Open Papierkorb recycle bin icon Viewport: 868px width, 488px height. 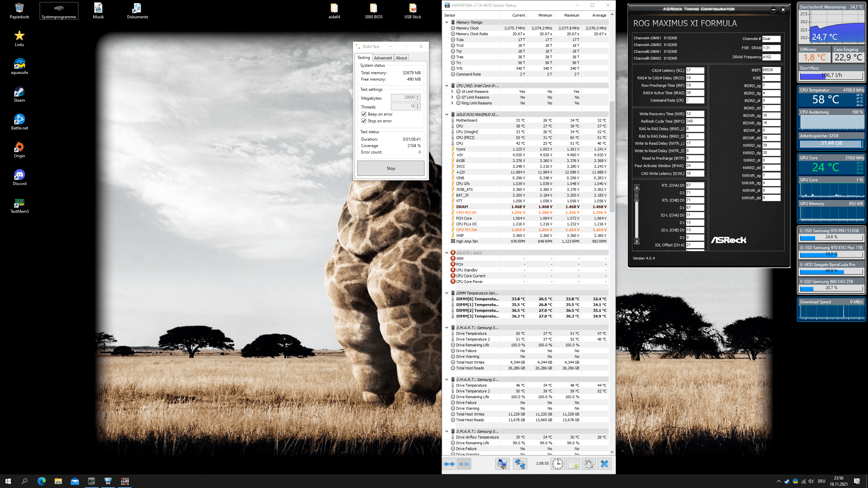(x=19, y=11)
